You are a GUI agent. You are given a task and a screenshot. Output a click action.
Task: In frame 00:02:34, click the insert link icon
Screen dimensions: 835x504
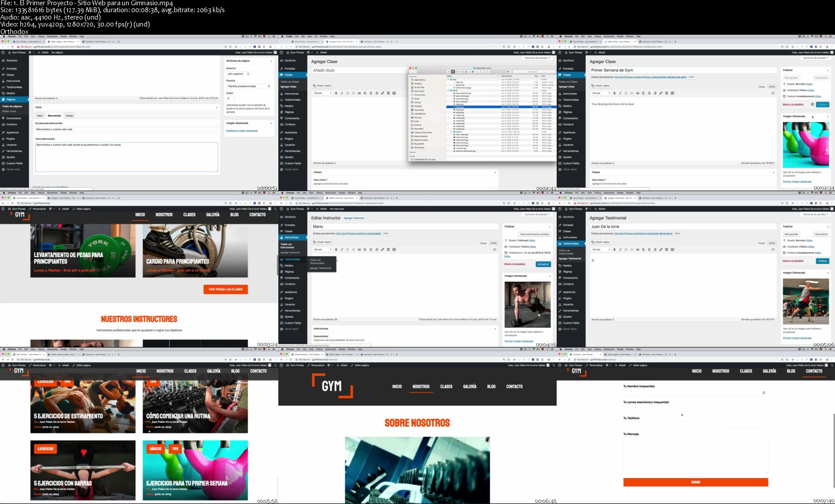tap(661, 93)
